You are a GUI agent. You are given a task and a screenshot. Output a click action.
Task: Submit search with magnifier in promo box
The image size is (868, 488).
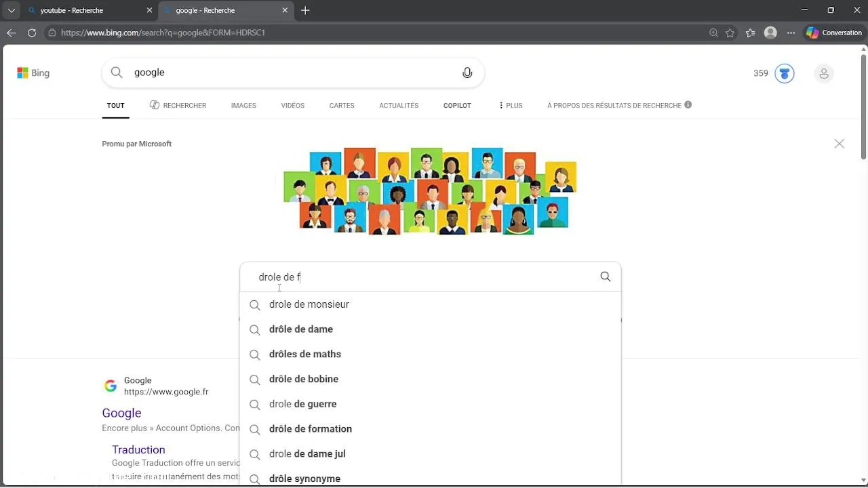point(606,277)
